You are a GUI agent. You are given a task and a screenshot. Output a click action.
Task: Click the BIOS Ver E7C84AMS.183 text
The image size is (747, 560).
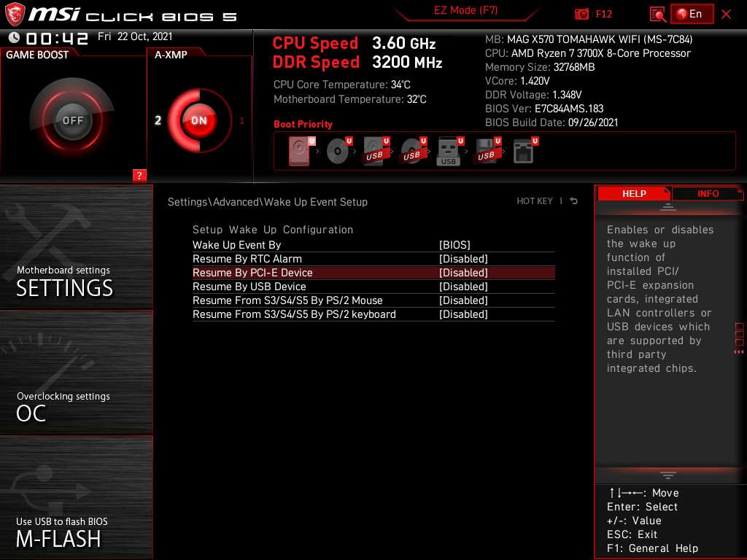pyautogui.click(x=544, y=109)
